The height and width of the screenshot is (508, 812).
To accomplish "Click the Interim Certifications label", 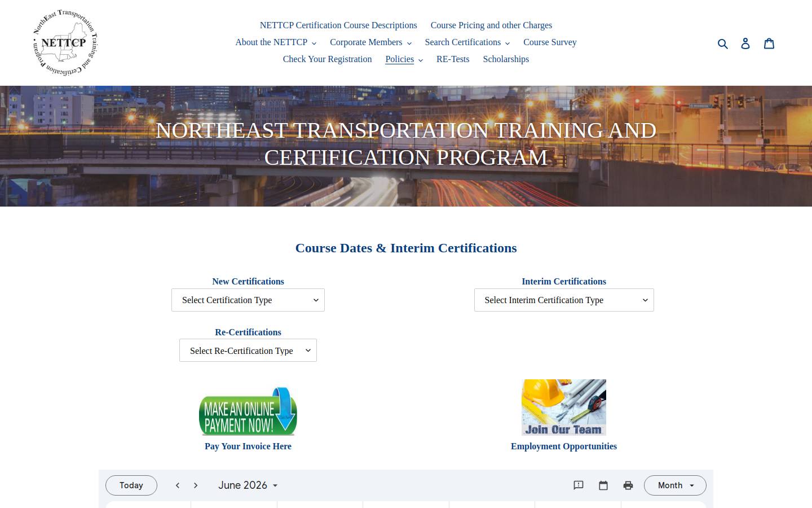I will tap(564, 282).
